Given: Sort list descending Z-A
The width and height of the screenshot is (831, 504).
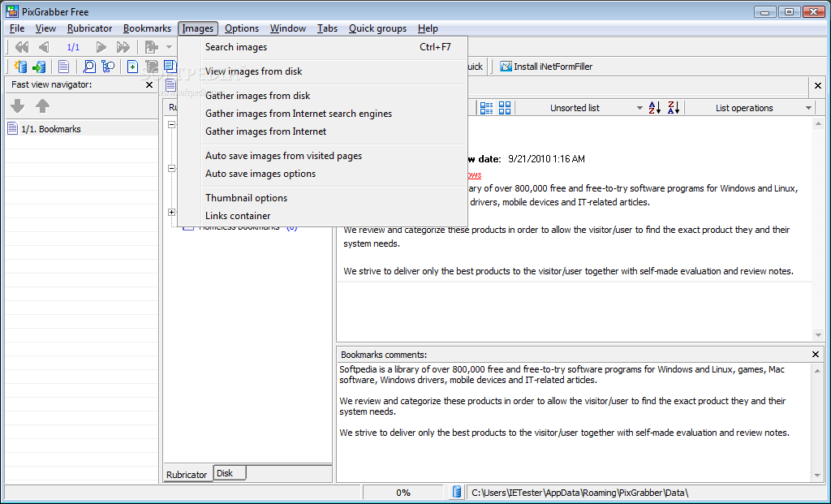Looking at the screenshot, I should click(674, 108).
